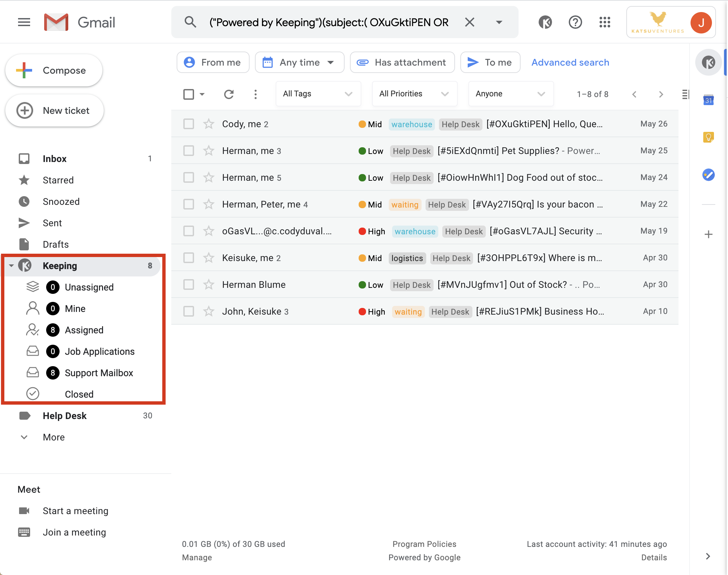Click the Compose button
The image size is (728, 575).
tap(54, 70)
